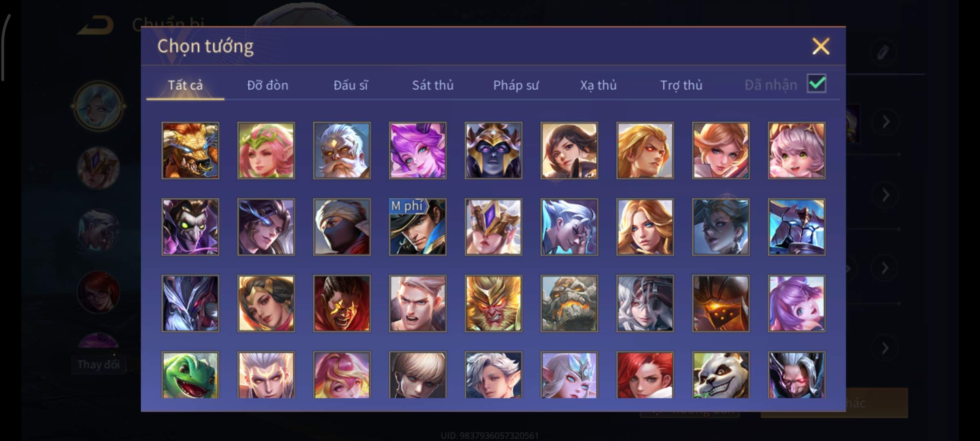Select the monkey king hero with golden fur
Viewport: 980px width, 441px height.
pyautogui.click(x=493, y=303)
